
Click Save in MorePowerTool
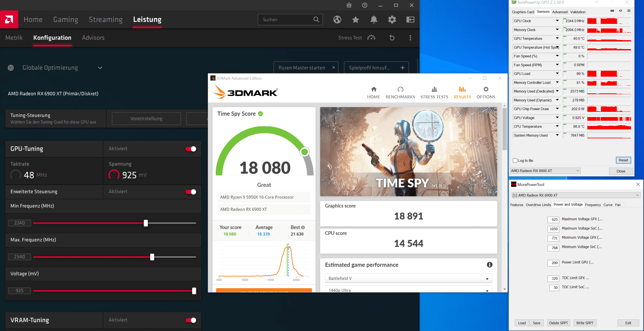[x=537, y=323]
